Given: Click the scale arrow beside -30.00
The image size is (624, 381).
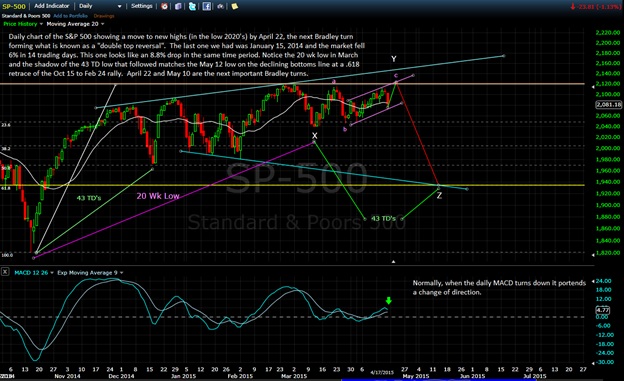Looking at the screenshot, I should [593, 363].
